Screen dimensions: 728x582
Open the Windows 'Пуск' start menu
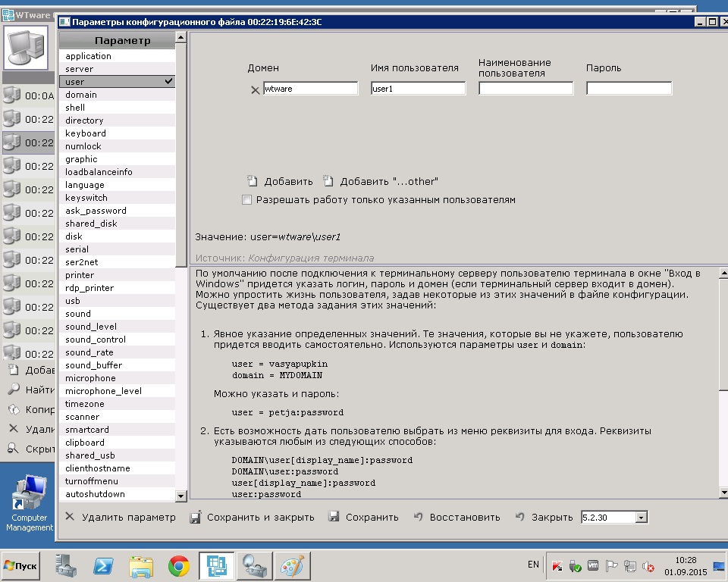coord(21,565)
